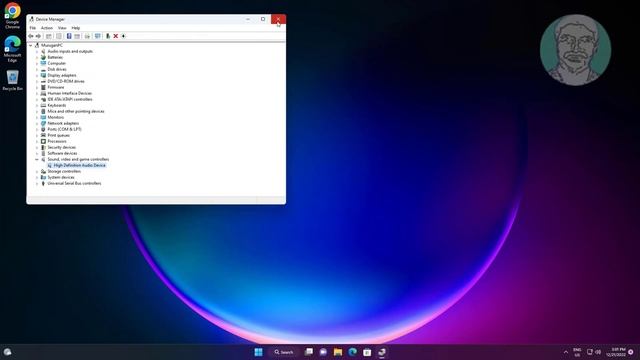Open File Explorer from the taskbar

338,352
